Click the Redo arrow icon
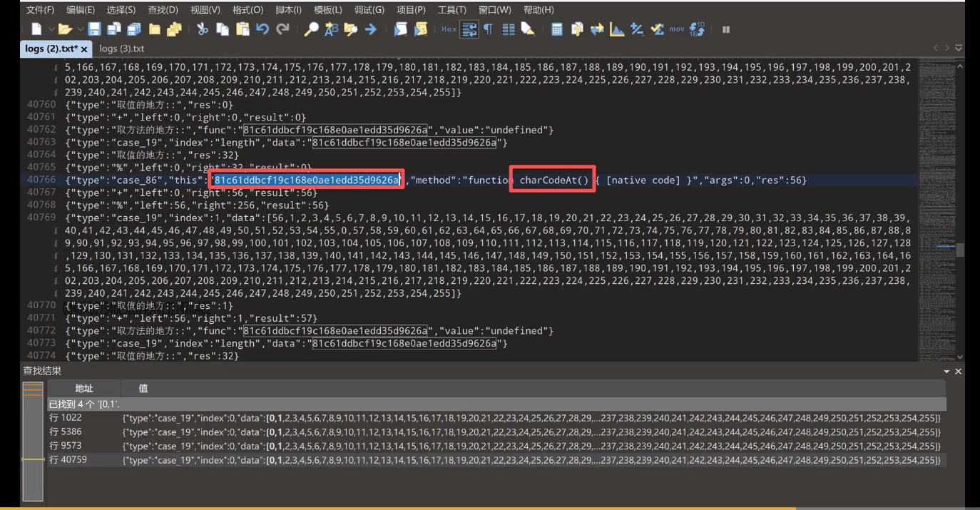The image size is (980, 510). 283,29
